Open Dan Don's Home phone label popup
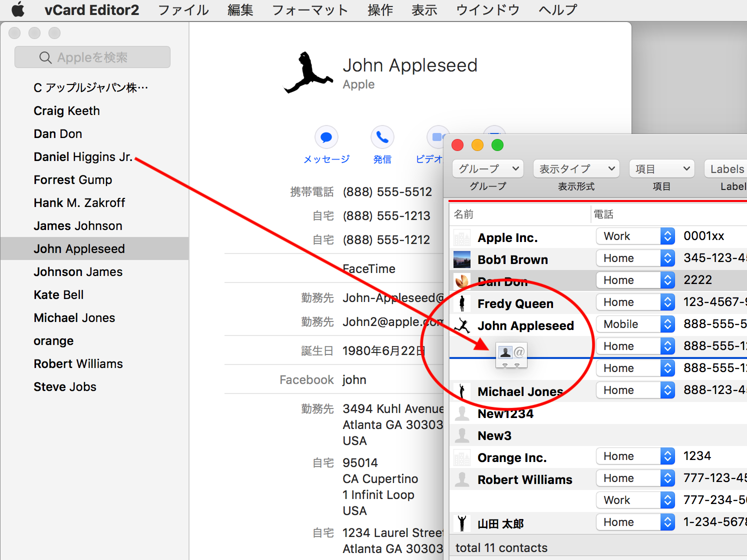The image size is (747, 560). [x=635, y=280]
